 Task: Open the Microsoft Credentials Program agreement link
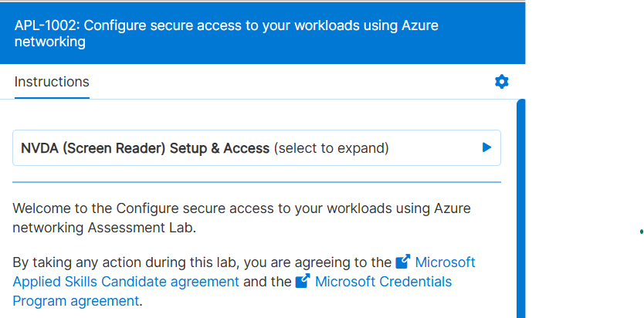pyautogui.click(x=383, y=282)
